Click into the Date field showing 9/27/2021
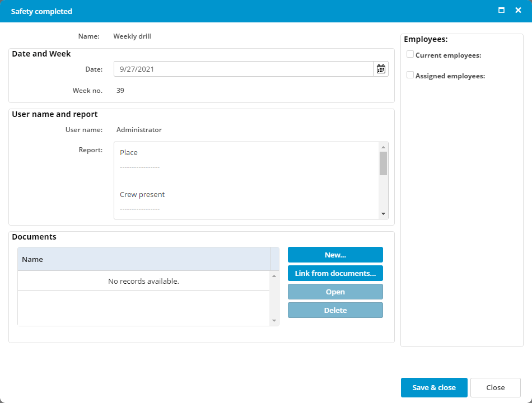This screenshot has height=403, width=532. [243, 69]
